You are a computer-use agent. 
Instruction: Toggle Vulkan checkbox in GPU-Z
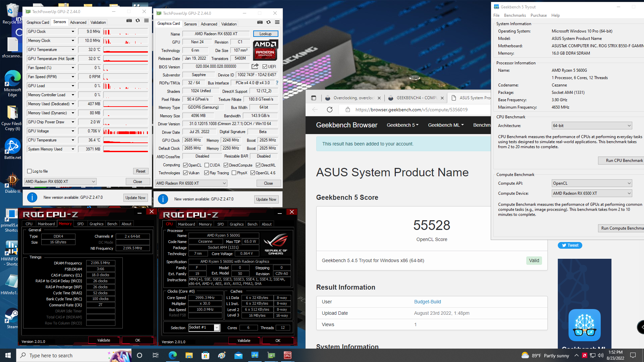(185, 173)
